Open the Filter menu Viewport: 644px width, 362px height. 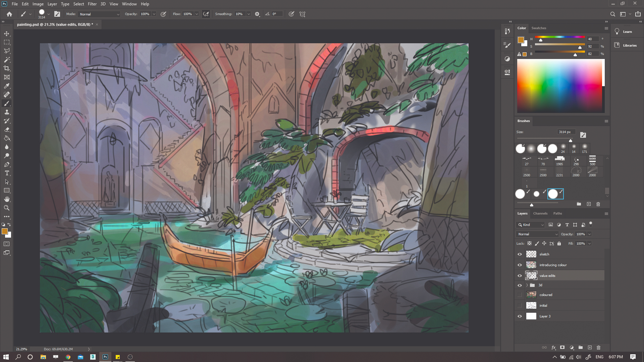point(92,4)
